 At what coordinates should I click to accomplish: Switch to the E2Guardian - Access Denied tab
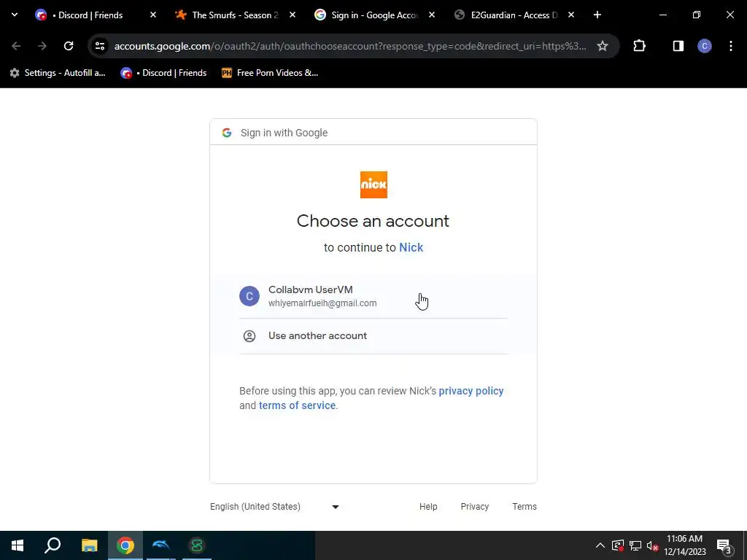514,15
